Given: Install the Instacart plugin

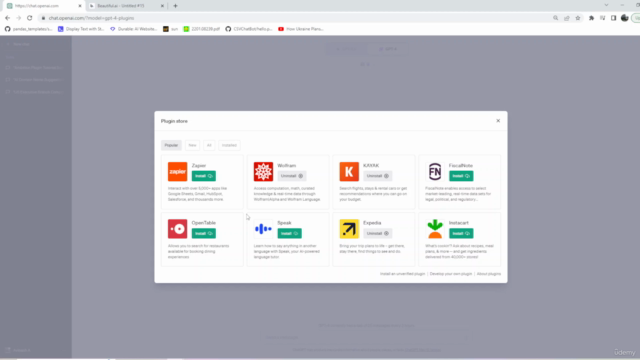Looking at the screenshot, I should tap(461, 233).
